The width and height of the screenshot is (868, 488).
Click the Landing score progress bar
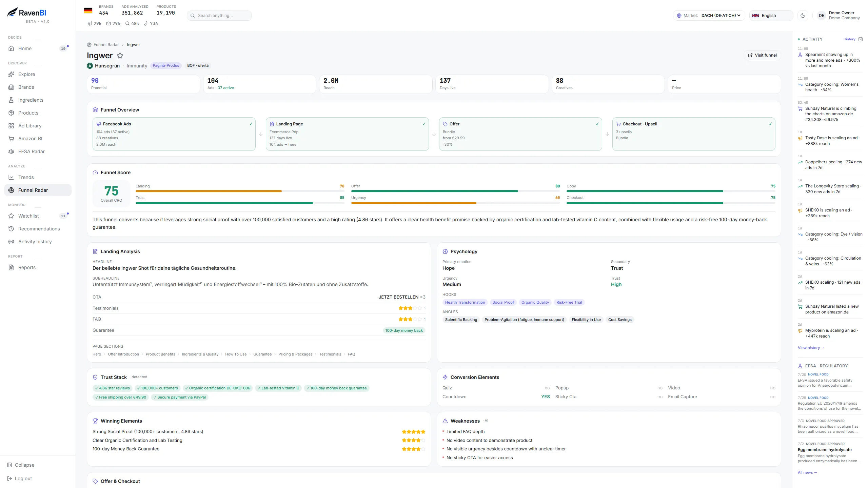pos(240,191)
